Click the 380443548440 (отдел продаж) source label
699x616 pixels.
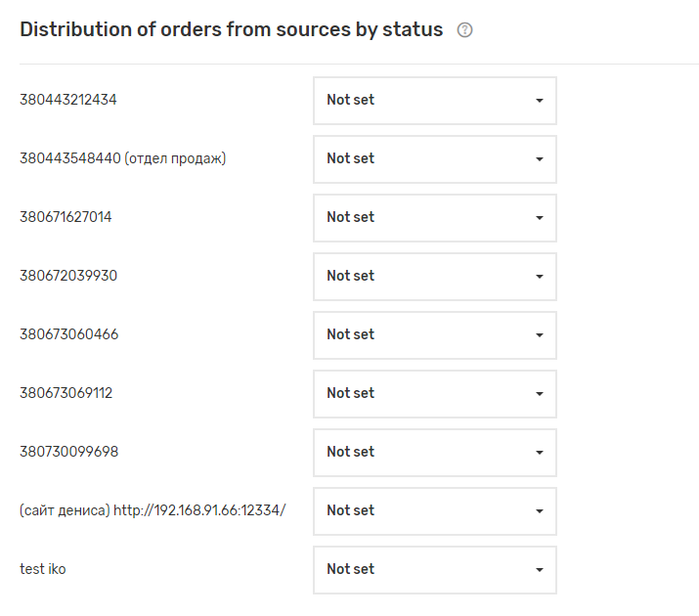click(x=123, y=158)
